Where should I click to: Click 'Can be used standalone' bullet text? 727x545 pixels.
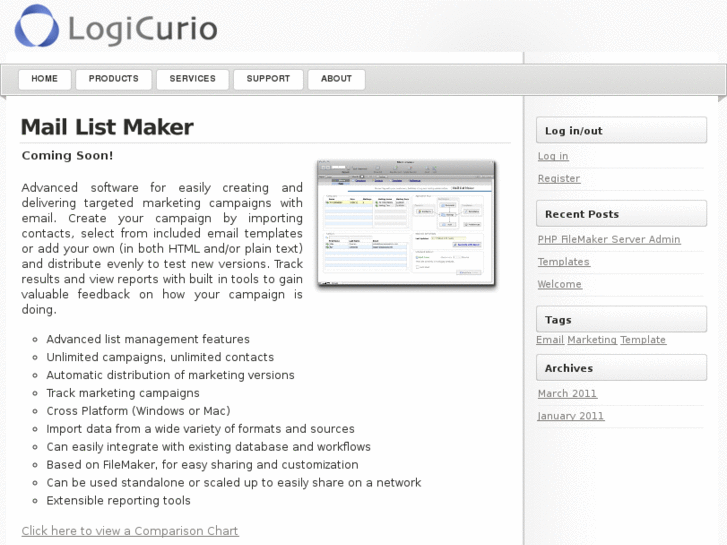234,483
